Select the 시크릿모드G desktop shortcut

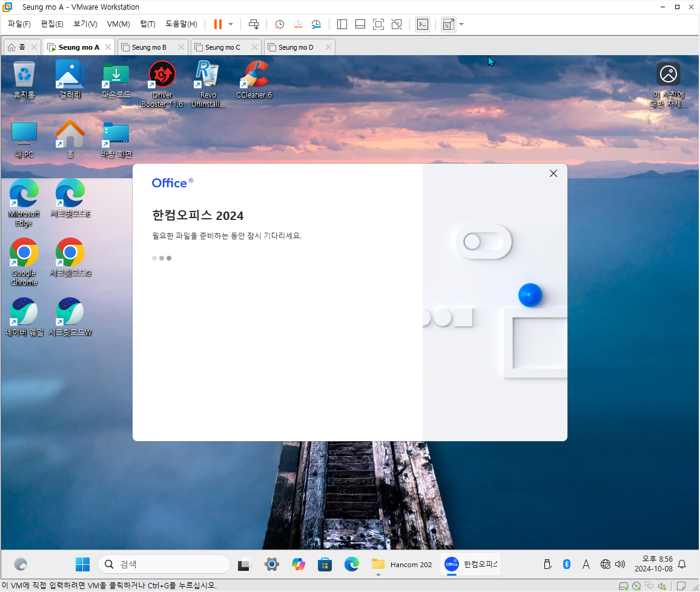click(70, 258)
